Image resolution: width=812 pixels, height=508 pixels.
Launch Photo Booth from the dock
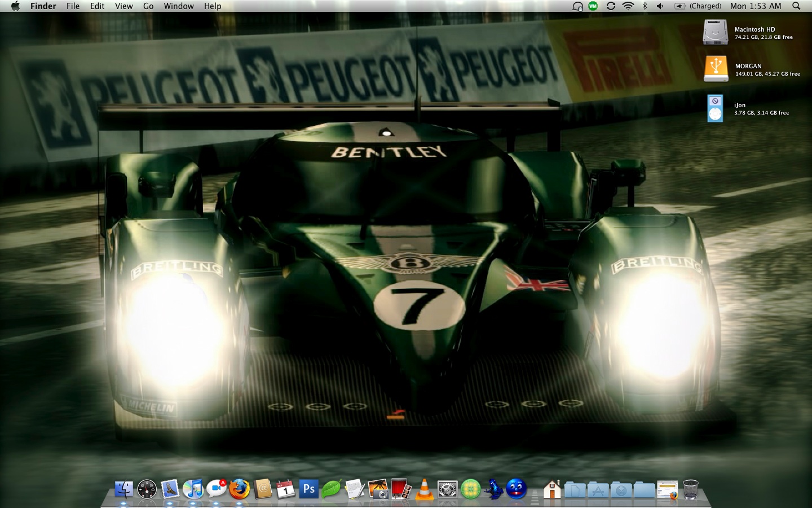[401, 489]
